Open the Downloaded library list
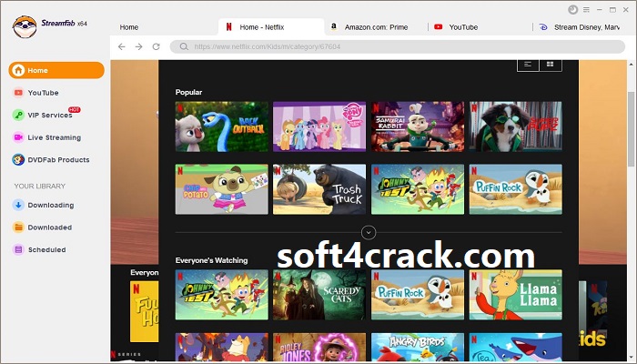This screenshot has height=364, width=637. tap(49, 227)
